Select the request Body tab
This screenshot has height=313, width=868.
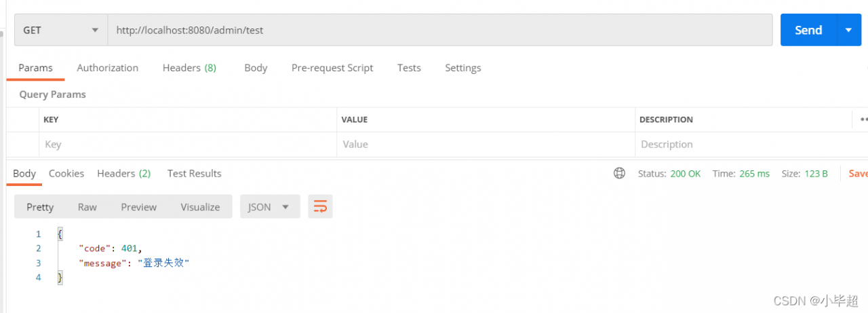tap(256, 68)
